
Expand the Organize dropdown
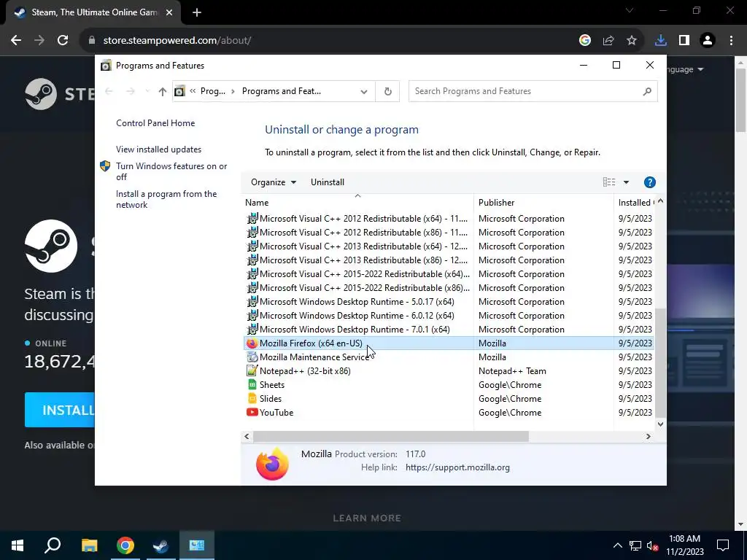[274, 182]
